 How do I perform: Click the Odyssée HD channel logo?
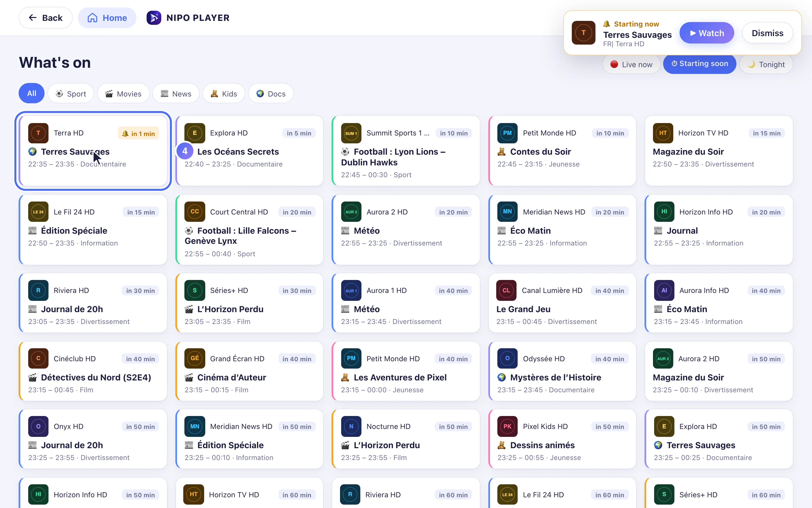(507, 358)
